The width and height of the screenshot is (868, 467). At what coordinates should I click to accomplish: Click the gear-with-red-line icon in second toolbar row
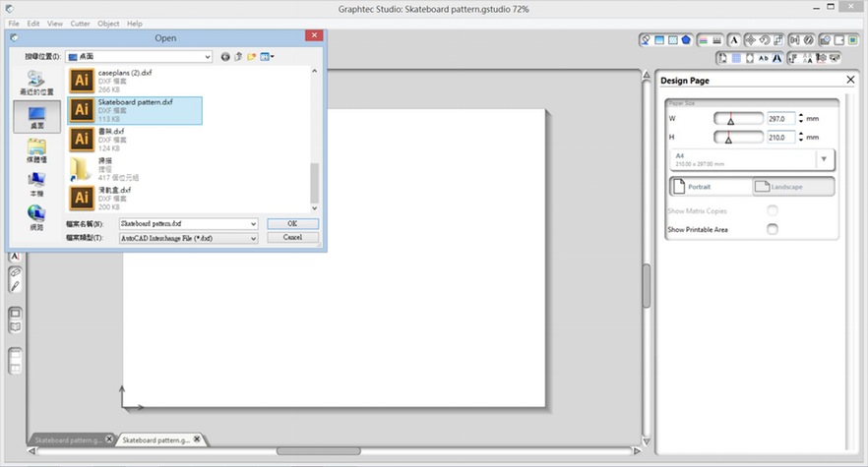822,58
